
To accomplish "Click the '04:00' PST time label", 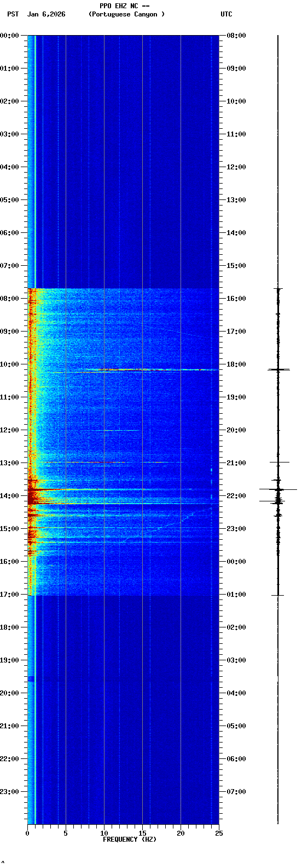I will coord(9,167).
